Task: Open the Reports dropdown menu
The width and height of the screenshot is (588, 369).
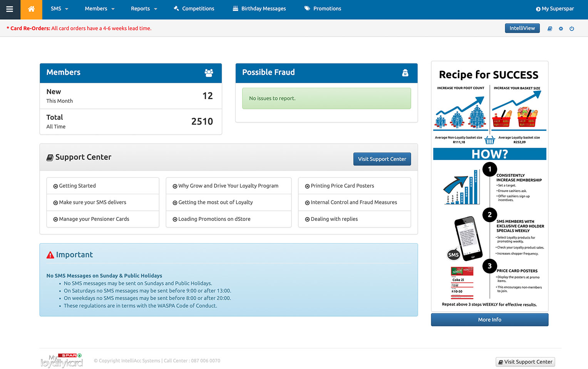Action: (x=144, y=9)
